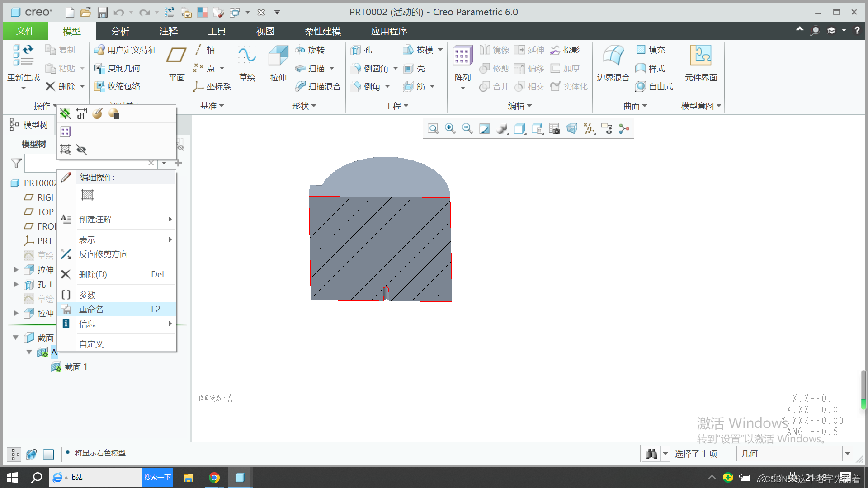The width and height of the screenshot is (868, 488).
Task: Open the 几何 selection filter dropdown
Action: point(848,454)
